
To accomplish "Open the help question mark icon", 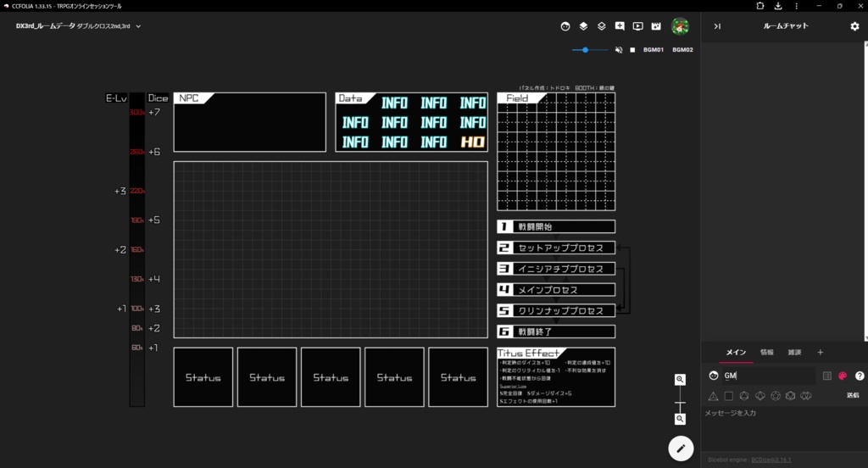I will point(860,376).
